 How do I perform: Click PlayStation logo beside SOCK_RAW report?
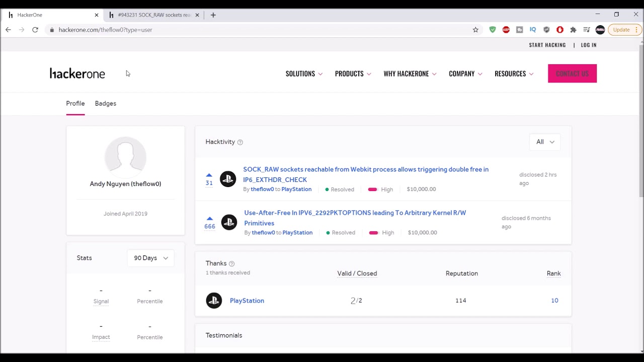click(228, 179)
